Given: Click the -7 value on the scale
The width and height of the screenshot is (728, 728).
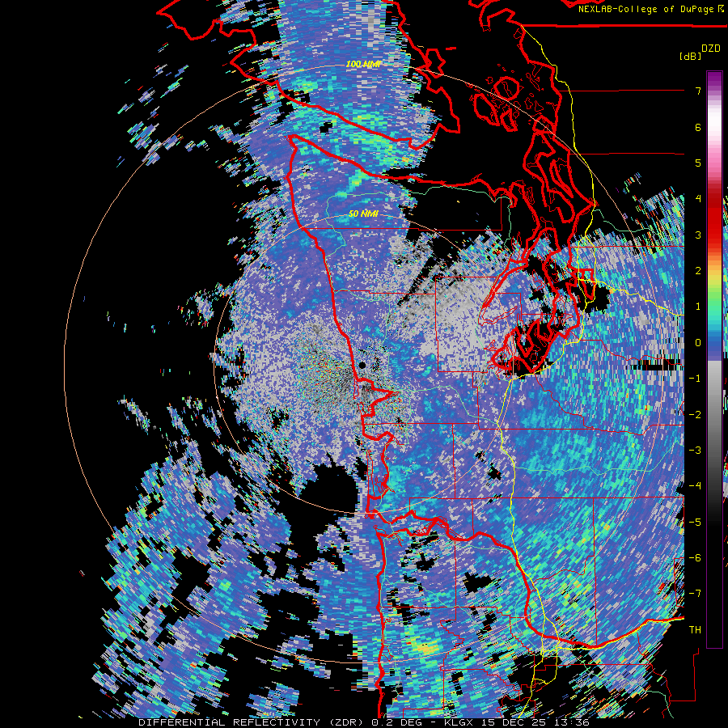Looking at the screenshot, I should [x=695, y=594].
